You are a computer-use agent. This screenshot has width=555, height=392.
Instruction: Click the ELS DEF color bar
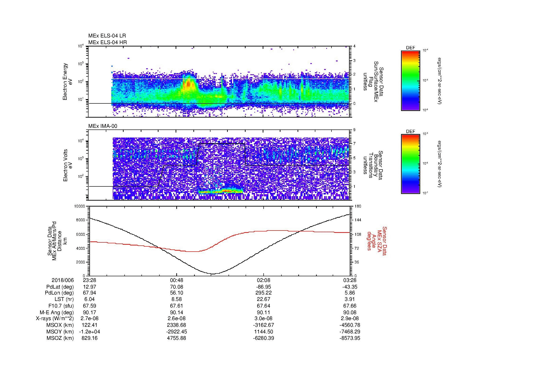(410, 80)
